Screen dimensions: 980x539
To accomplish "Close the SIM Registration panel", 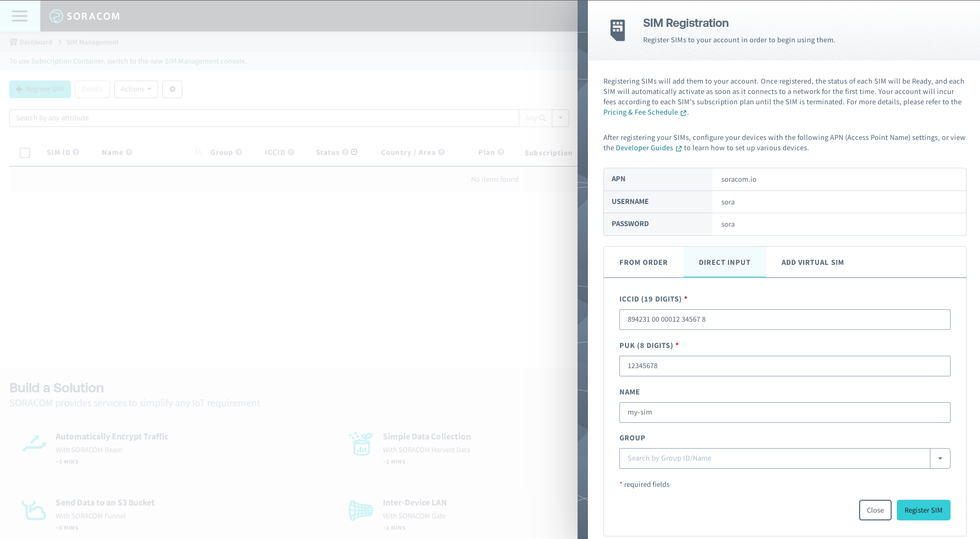I will tap(875, 510).
